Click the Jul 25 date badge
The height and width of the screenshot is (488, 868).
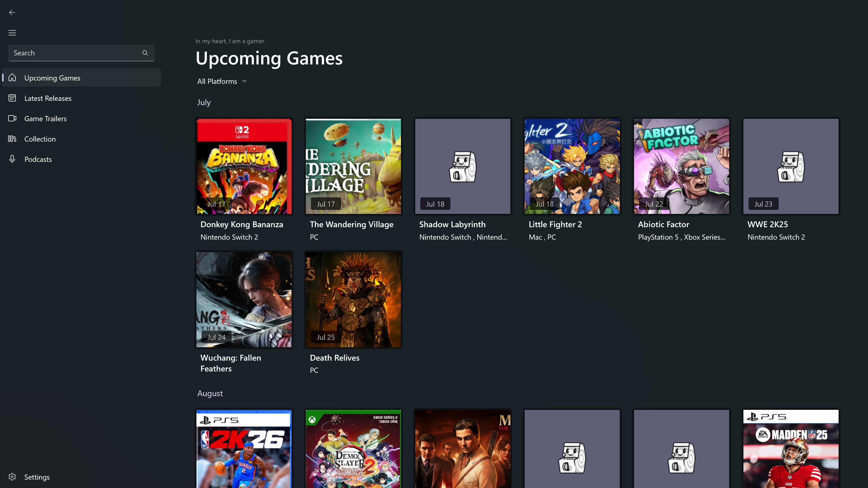click(x=325, y=337)
